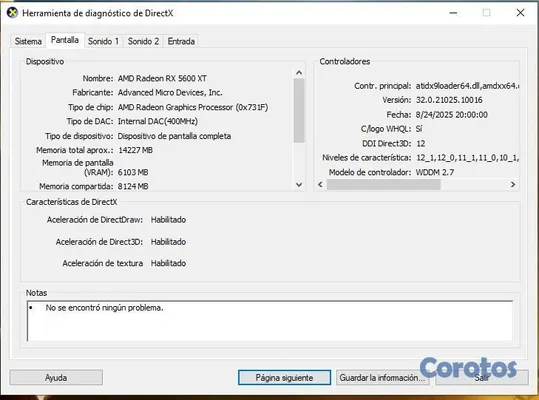Click 'Dispositivo de pantalla completa' value
The width and height of the screenshot is (539, 400).
[x=174, y=136]
